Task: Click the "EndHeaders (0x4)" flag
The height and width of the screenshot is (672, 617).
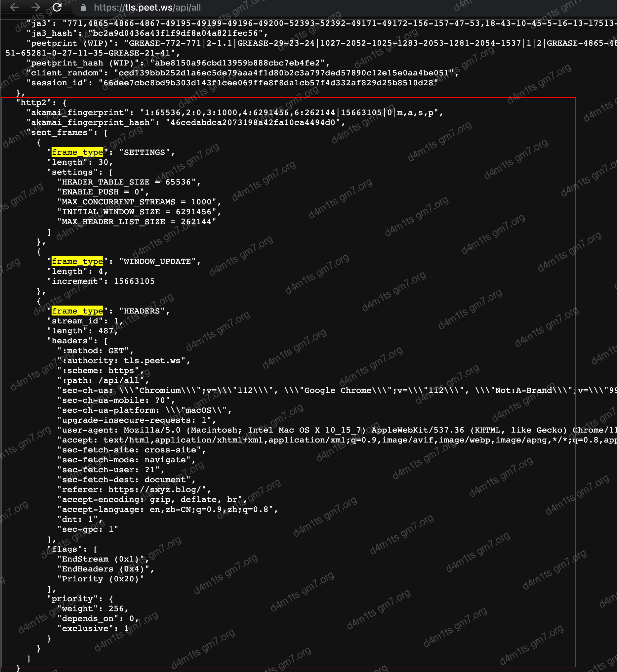Action: coord(106,569)
